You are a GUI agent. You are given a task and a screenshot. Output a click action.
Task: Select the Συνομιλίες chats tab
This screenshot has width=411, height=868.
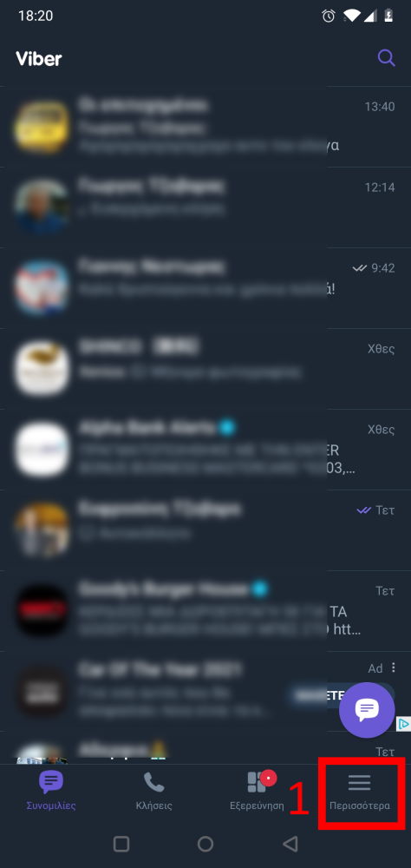click(51, 791)
